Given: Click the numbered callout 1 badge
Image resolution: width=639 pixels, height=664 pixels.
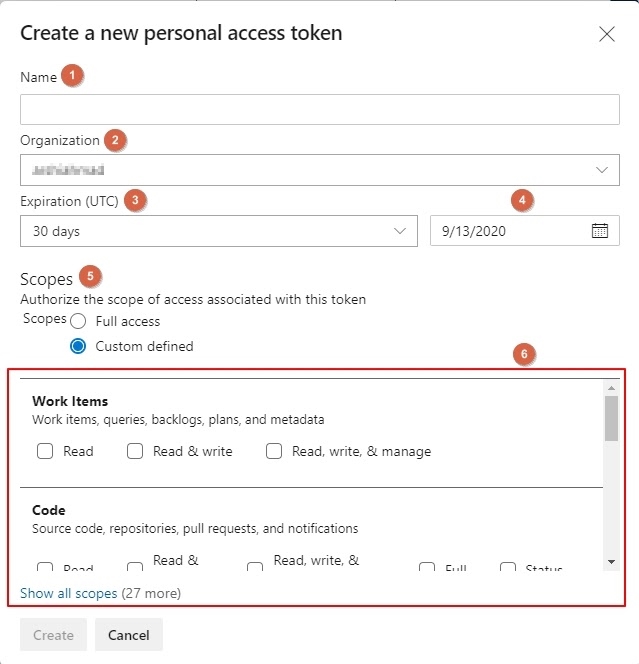Looking at the screenshot, I should 72,75.
